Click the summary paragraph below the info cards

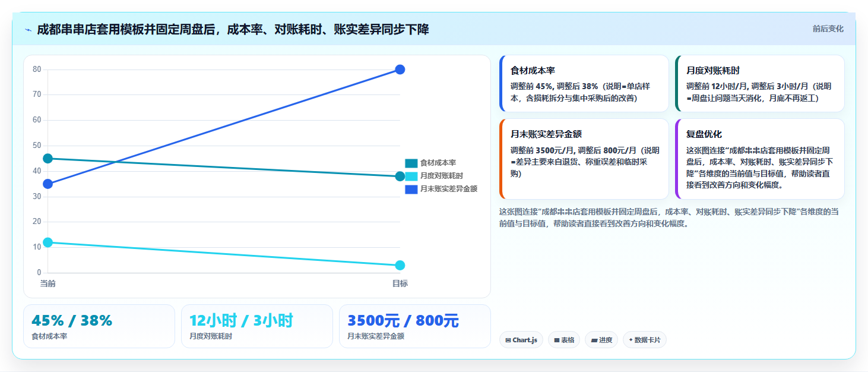click(x=669, y=217)
